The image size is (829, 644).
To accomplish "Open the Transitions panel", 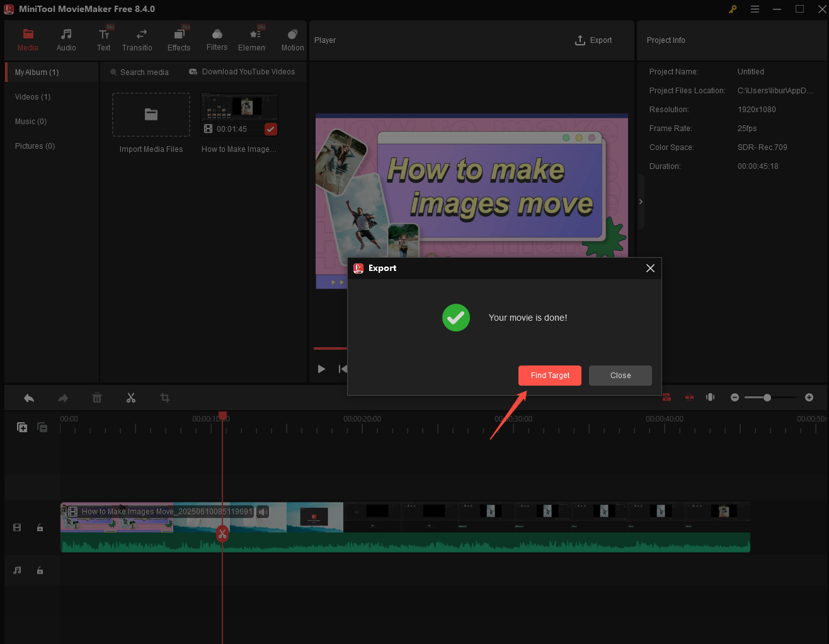I will [x=137, y=39].
